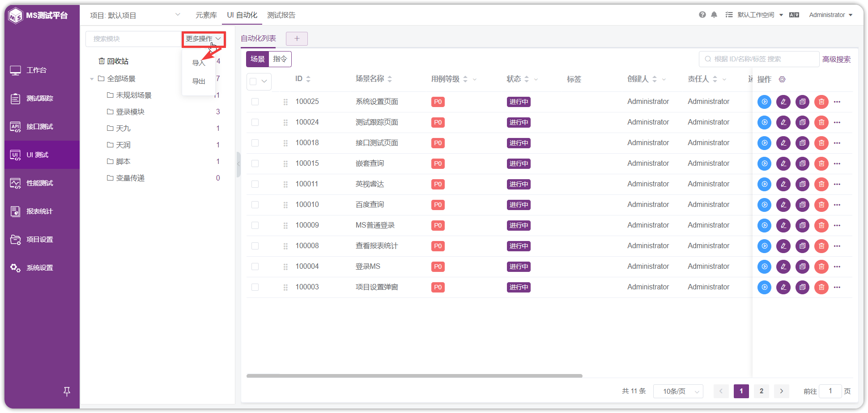Switch language with translate icon

pyautogui.click(x=794, y=15)
